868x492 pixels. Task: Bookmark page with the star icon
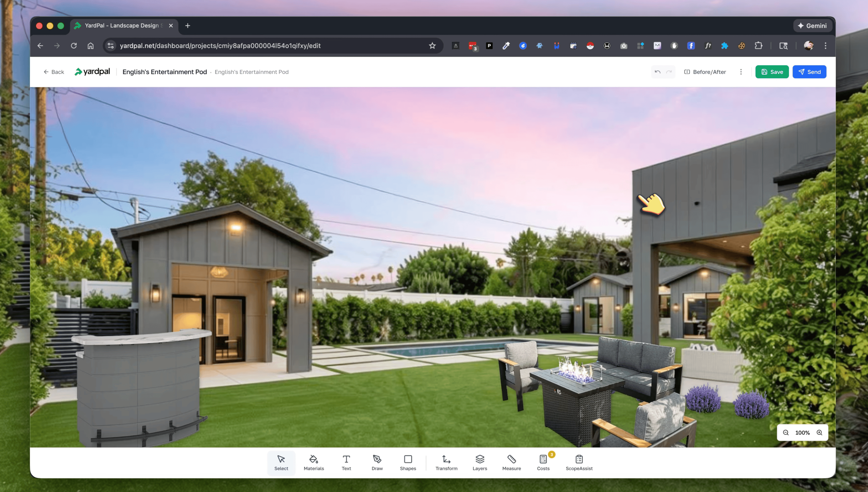click(432, 46)
